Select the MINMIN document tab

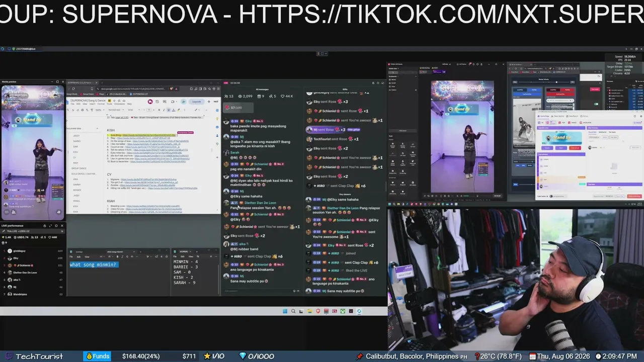[x=77, y=190]
